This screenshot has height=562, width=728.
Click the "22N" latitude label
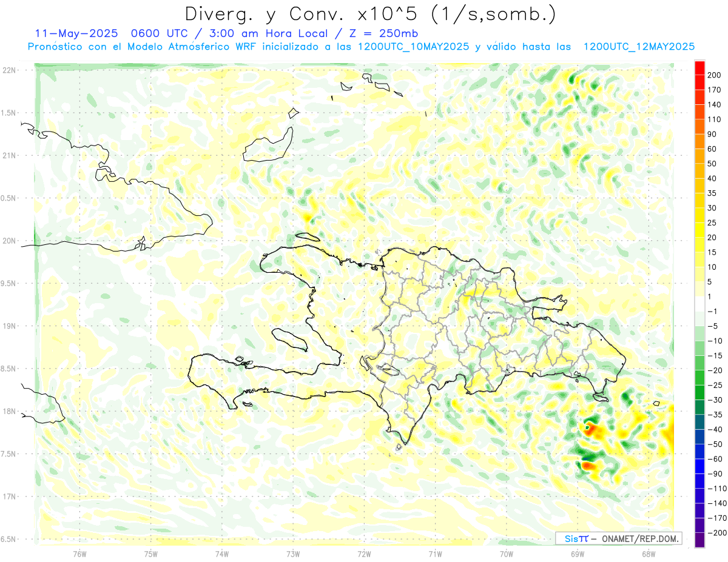[x=9, y=70]
